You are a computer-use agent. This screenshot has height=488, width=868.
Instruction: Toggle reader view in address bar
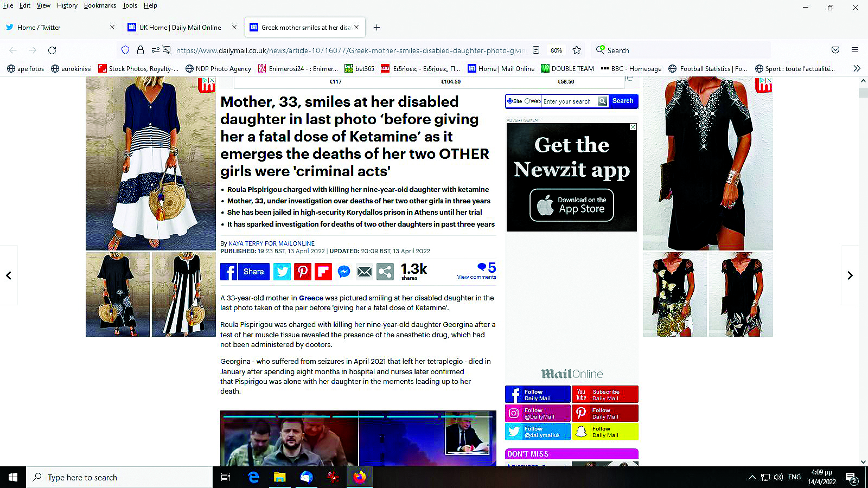tap(536, 50)
